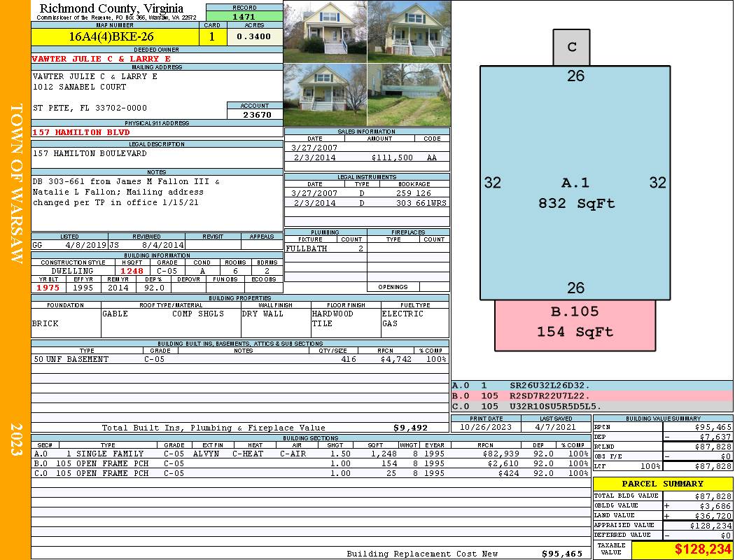Image resolution: width=735 pixels, height=560 pixels.
Task: Click ST PETE, FL 33702-0000 text
Action: coord(90,108)
